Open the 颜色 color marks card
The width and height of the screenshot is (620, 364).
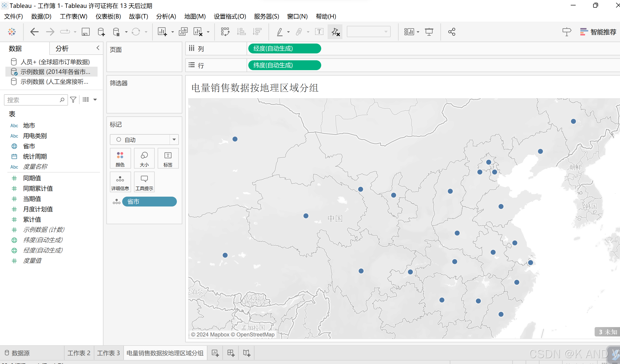[120, 158]
